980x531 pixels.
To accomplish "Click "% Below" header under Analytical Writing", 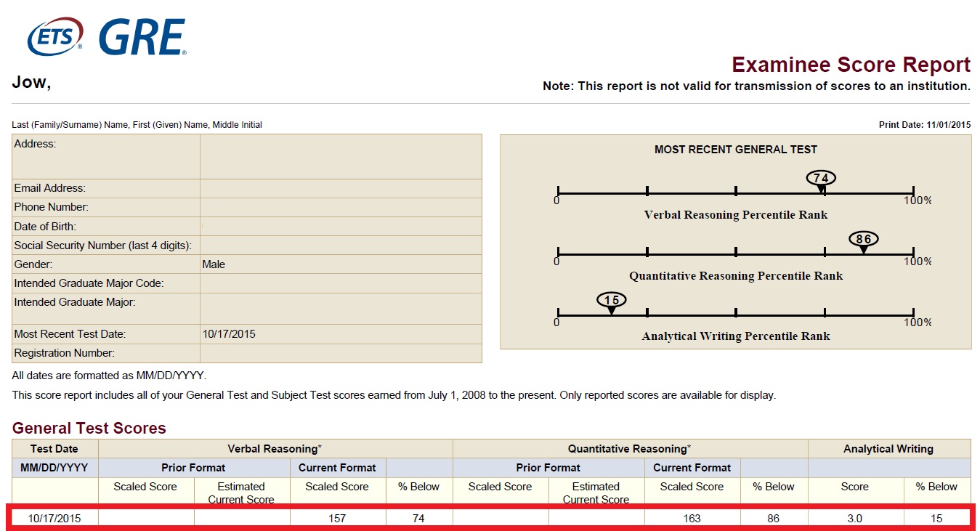I will (x=937, y=487).
